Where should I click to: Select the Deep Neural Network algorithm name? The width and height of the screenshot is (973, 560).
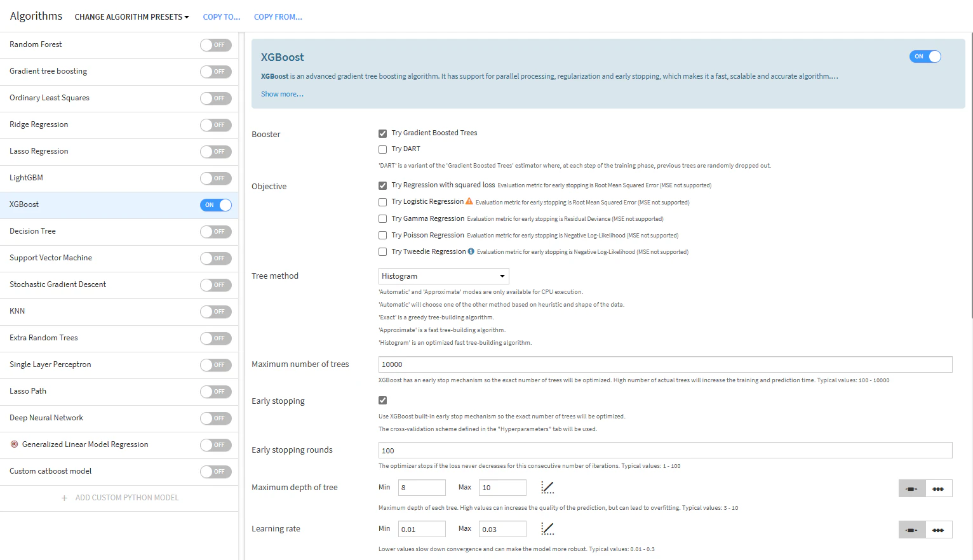tap(46, 418)
